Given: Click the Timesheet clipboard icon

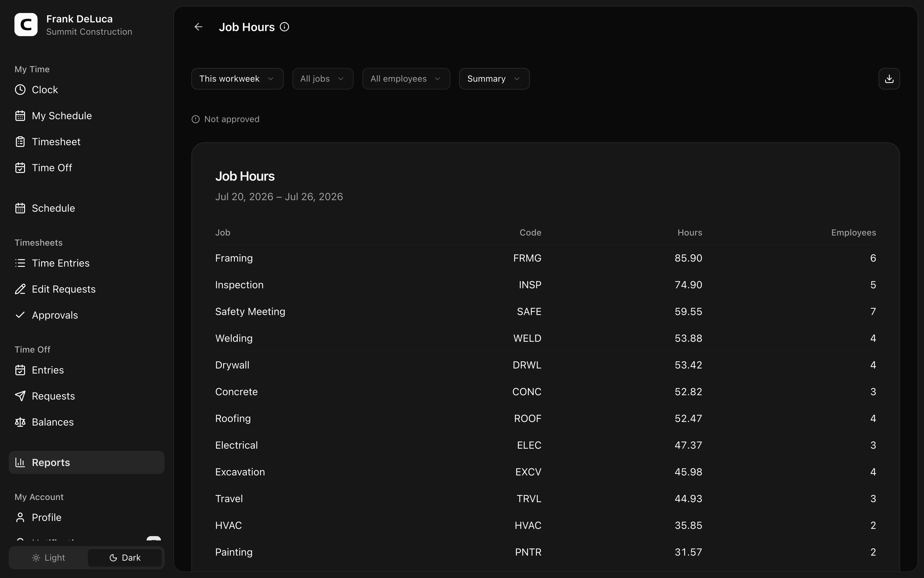Looking at the screenshot, I should click(x=20, y=142).
